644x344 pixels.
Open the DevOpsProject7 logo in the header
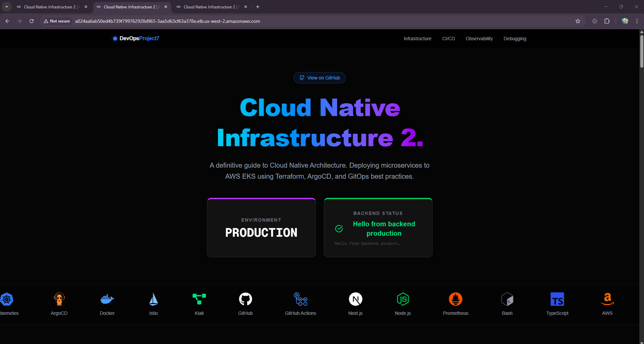[136, 38]
